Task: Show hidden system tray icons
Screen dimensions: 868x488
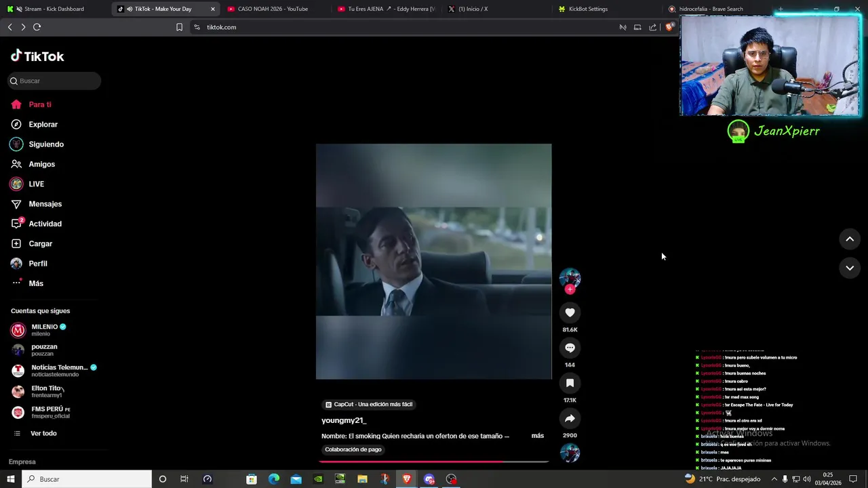Action: tap(774, 479)
